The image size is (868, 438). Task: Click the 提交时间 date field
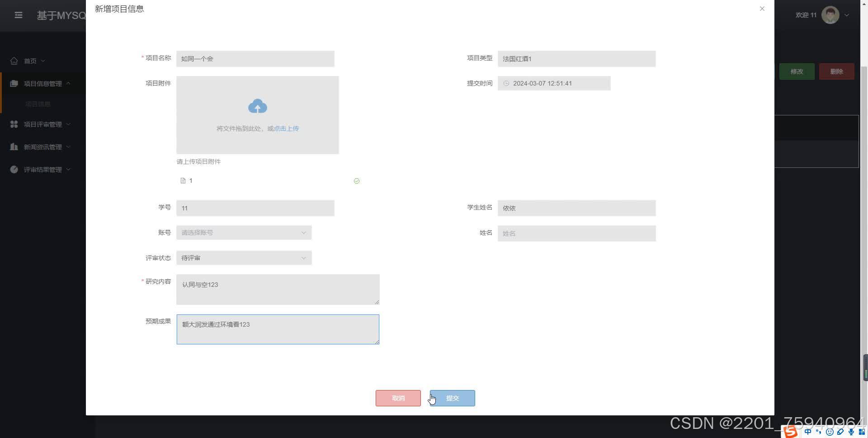554,83
